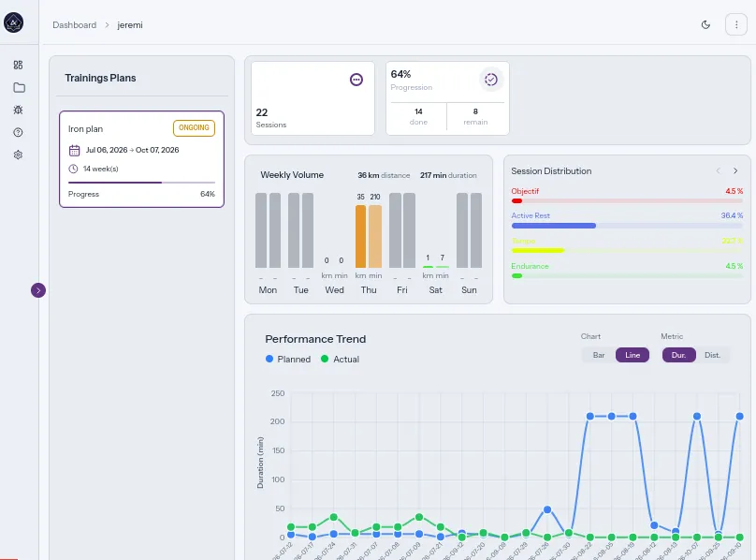The width and height of the screenshot is (756, 560).
Task: Select the Dist. metric
Action: tap(712, 355)
